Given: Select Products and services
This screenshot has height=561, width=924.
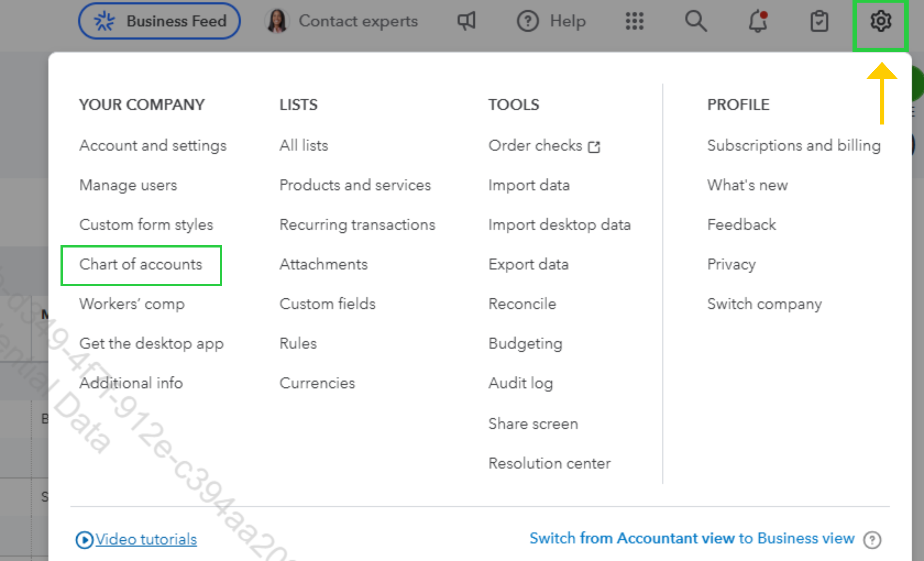Looking at the screenshot, I should coord(355,185).
